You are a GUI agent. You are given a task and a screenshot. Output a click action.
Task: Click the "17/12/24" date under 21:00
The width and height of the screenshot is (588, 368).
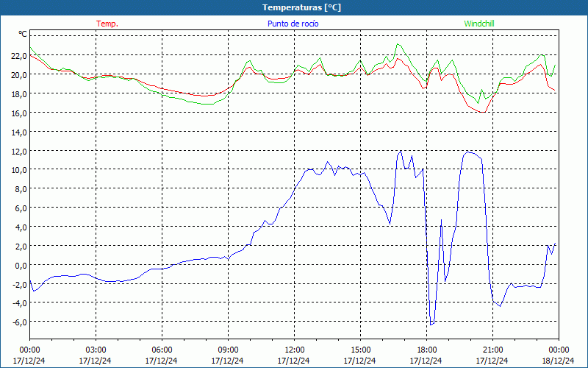[x=492, y=361]
